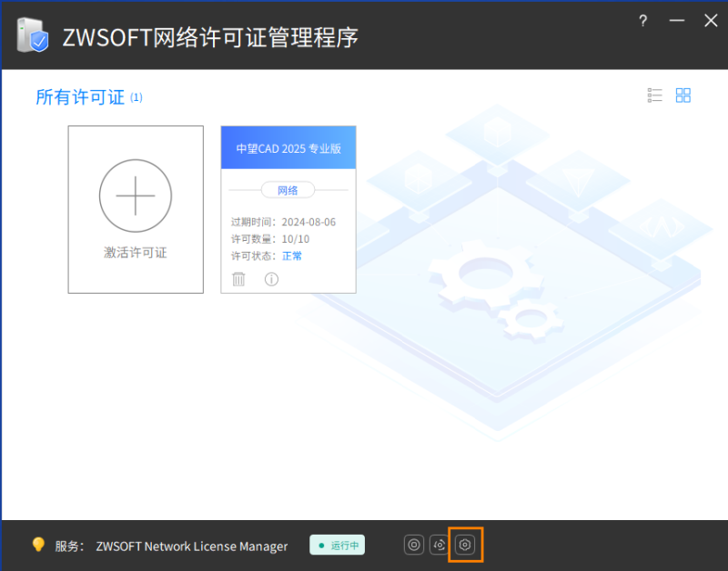
Task: Select the 中望CAD 2025 专业版 card header
Action: (288, 148)
